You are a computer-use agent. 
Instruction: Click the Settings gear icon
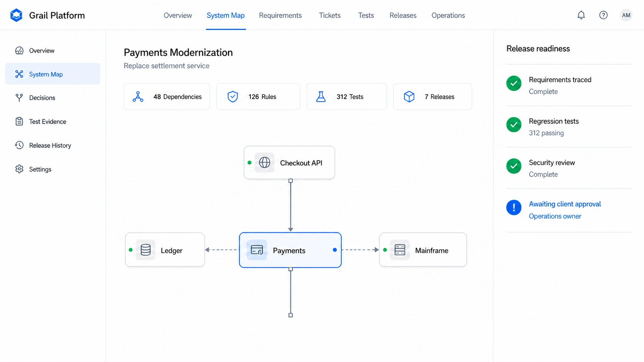click(19, 169)
